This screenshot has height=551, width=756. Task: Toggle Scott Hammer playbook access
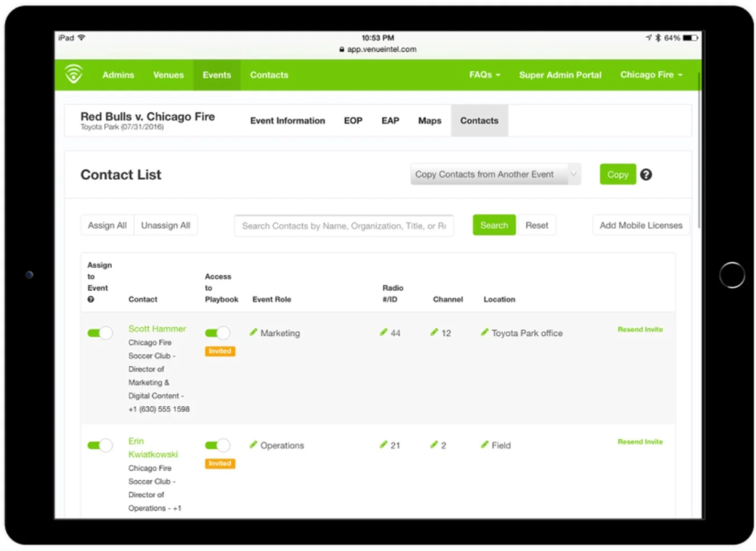pos(217,333)
